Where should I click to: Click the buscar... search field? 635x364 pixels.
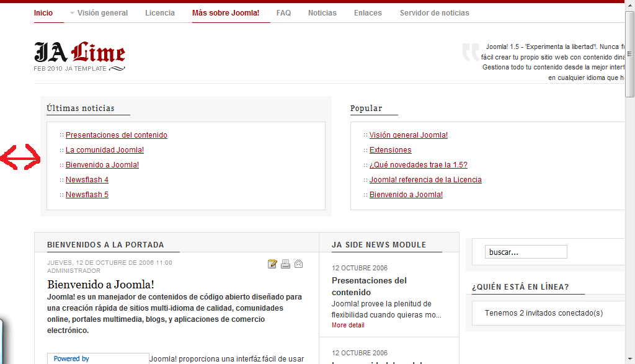526,252
